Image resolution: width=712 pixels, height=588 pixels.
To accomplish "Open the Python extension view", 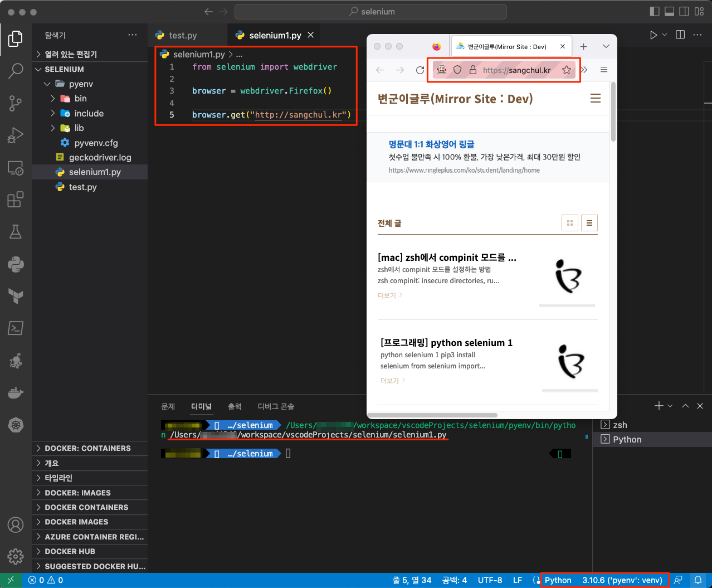I will pos(15,265).
